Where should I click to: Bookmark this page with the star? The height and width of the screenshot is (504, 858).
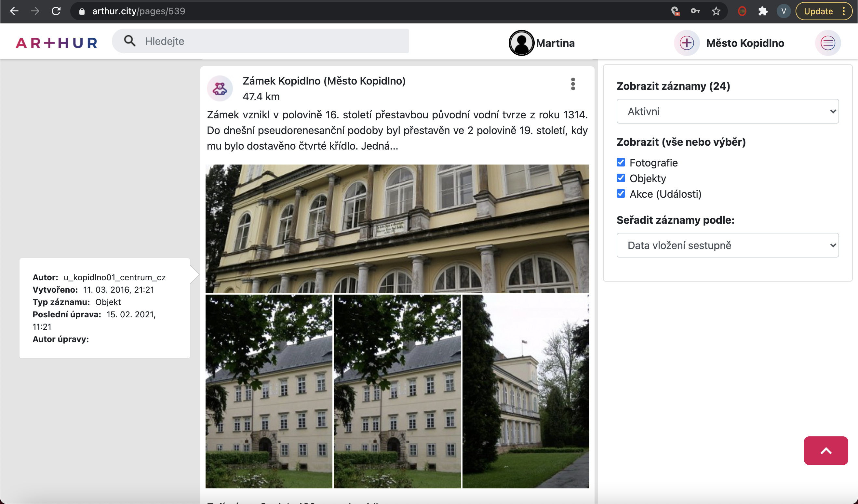pyautogui.click(x=716, y=11)
